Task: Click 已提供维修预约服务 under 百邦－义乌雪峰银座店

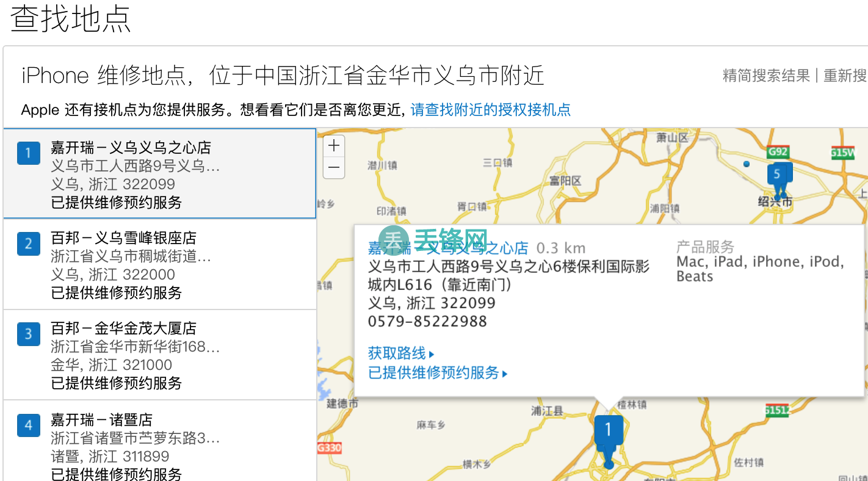Action: click(x=116, y=293)
